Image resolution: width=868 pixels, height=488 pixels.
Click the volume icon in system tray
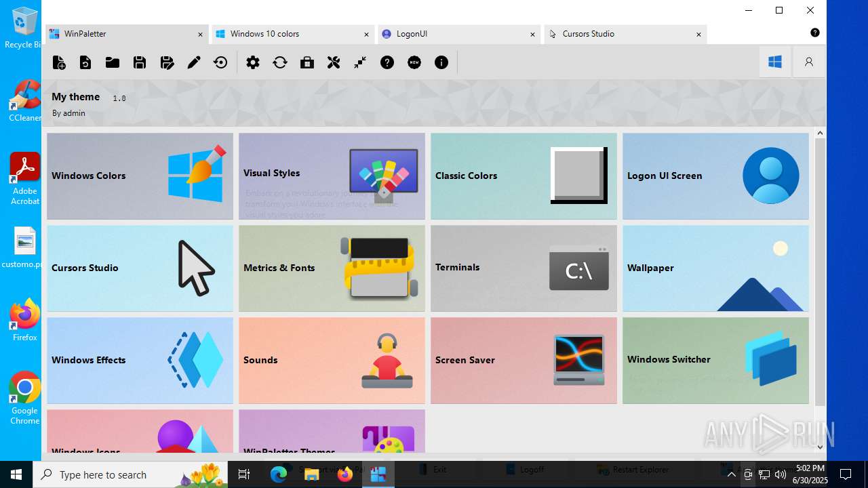pyautogui.click(x=781, y=474)
